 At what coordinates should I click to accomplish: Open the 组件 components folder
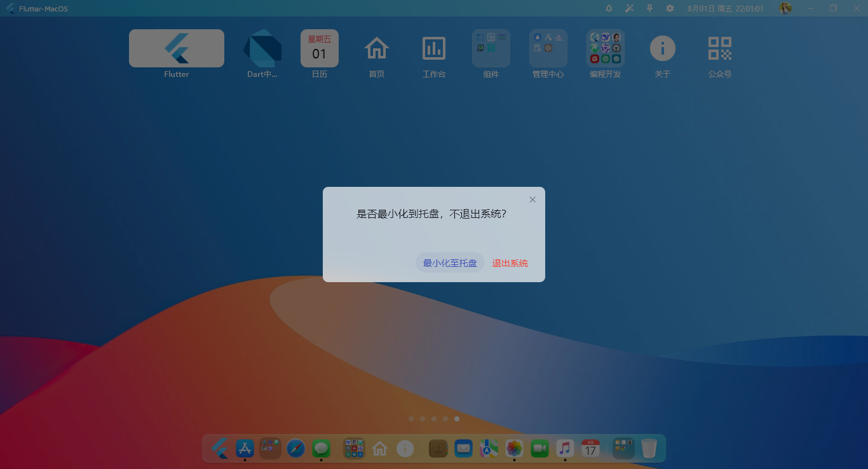(491, 48)
